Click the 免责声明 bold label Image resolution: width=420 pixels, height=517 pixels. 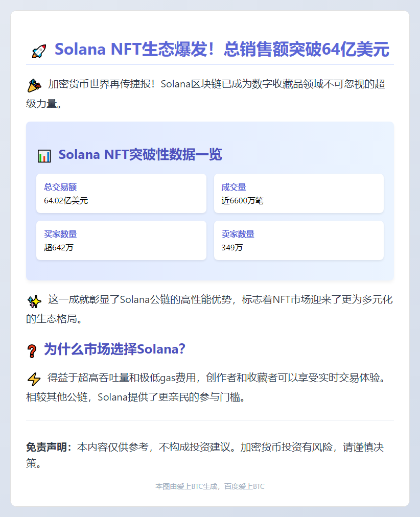point(49,447)
